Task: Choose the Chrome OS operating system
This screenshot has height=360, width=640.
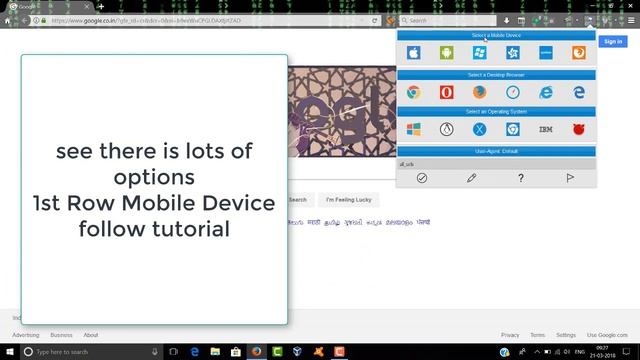Action: 513,129
